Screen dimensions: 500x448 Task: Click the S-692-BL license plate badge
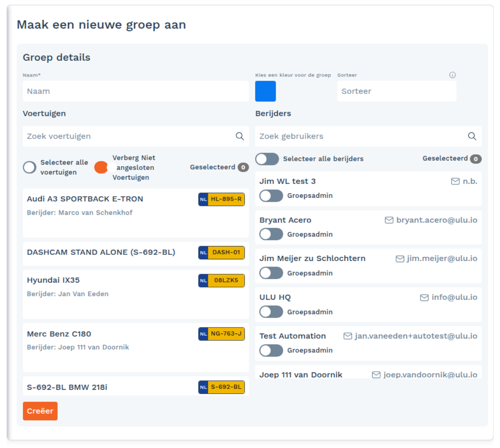pyautogui.click(x=221, y=387)
